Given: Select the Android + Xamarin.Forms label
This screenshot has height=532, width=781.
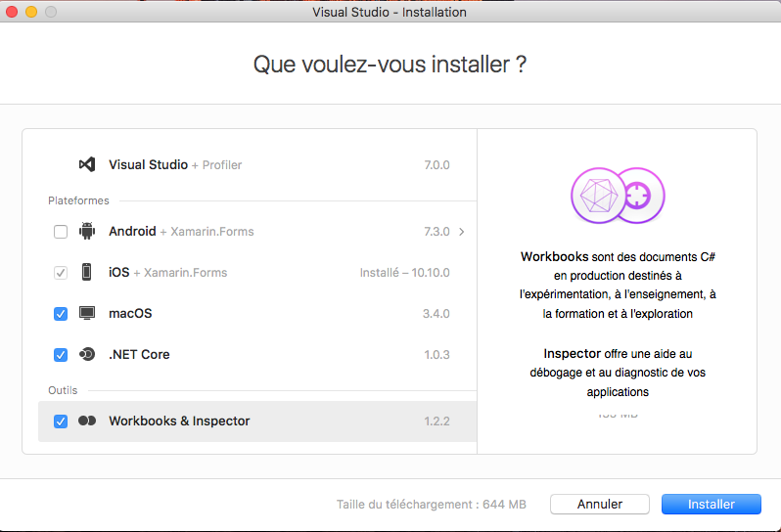Looking at the screenshot, I should coord(181,232).
